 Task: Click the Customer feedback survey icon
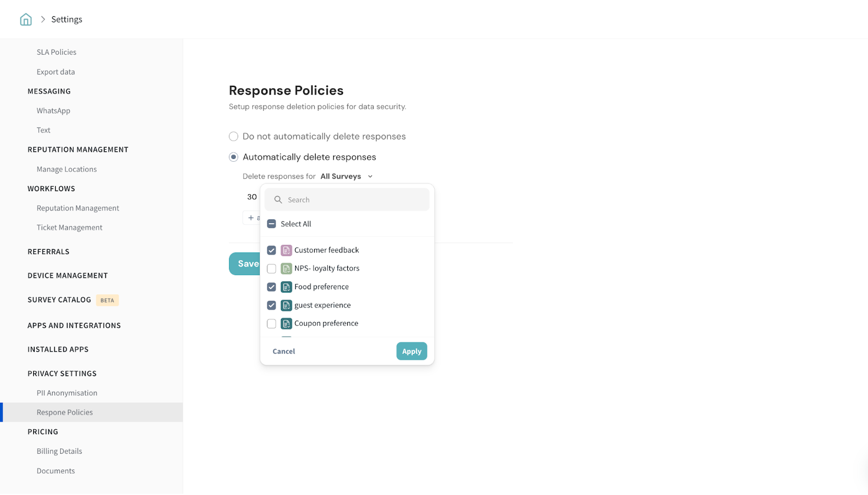(286, 250)
